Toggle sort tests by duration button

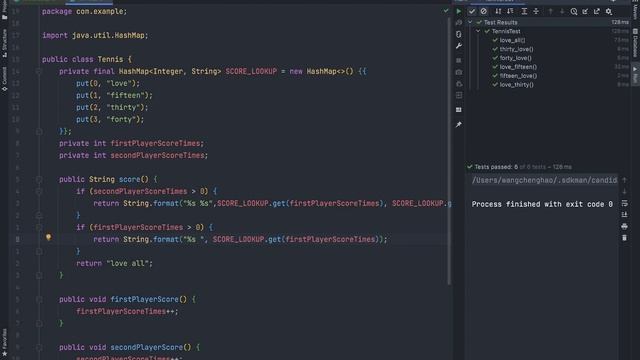click(510, 11)
